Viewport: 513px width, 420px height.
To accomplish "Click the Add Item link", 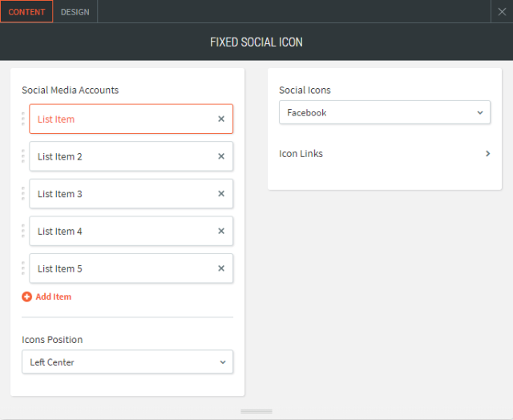I will (53, 297).
